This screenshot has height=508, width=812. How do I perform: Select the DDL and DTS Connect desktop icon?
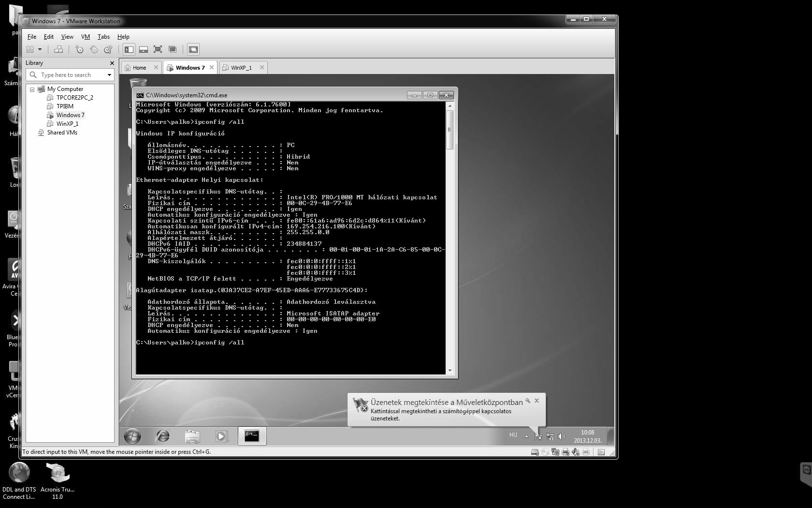pos(19,481)
